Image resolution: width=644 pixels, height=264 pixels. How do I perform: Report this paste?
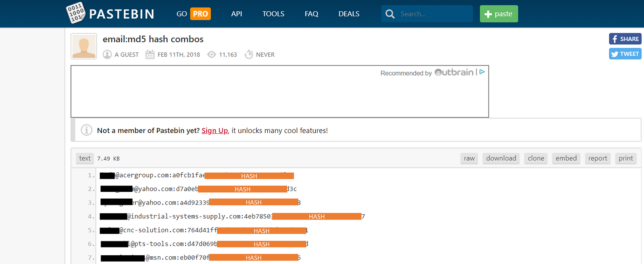point(598,158)
